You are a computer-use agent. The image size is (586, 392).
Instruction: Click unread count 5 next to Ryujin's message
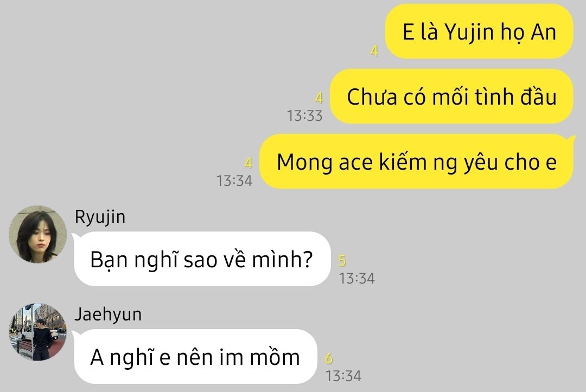[342, 261]
